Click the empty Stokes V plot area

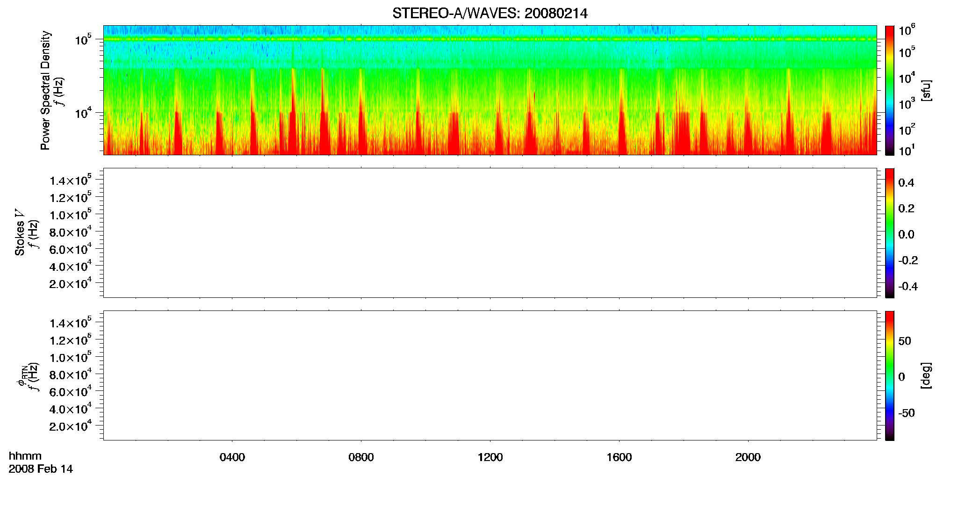point(490,233)
